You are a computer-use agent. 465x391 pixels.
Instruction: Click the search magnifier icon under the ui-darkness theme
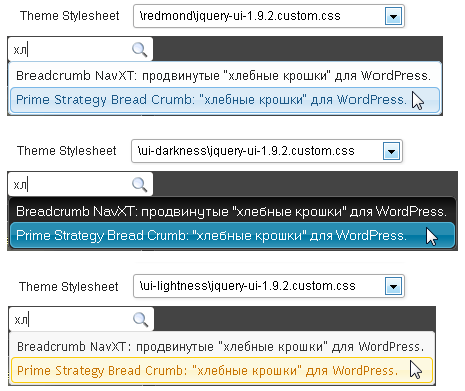(x=139, y=184)
